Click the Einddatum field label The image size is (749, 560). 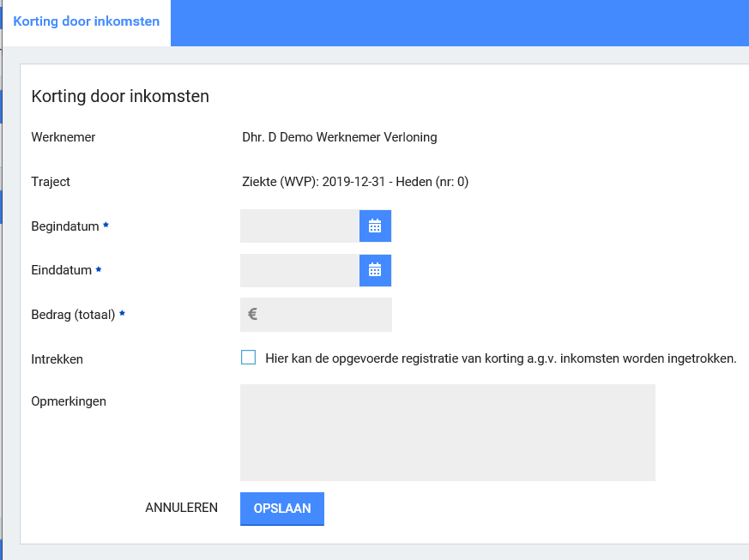pos(62,270)
